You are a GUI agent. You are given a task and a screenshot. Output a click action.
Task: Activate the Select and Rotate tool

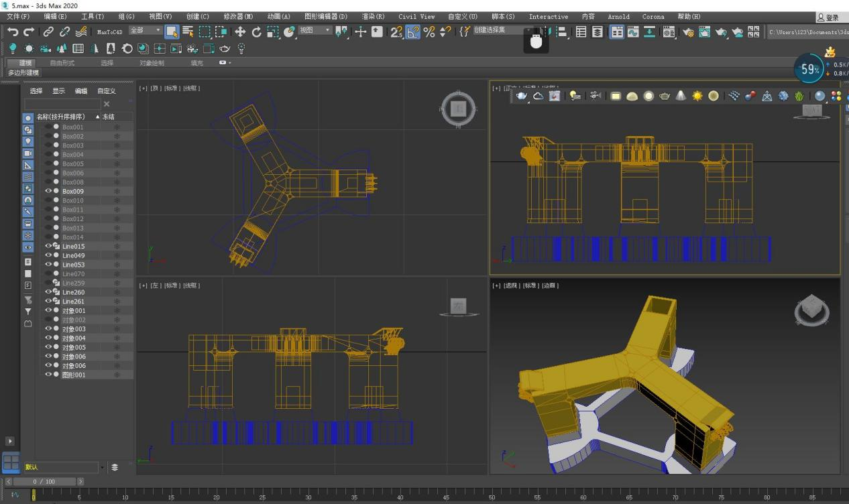coord(256,31)
